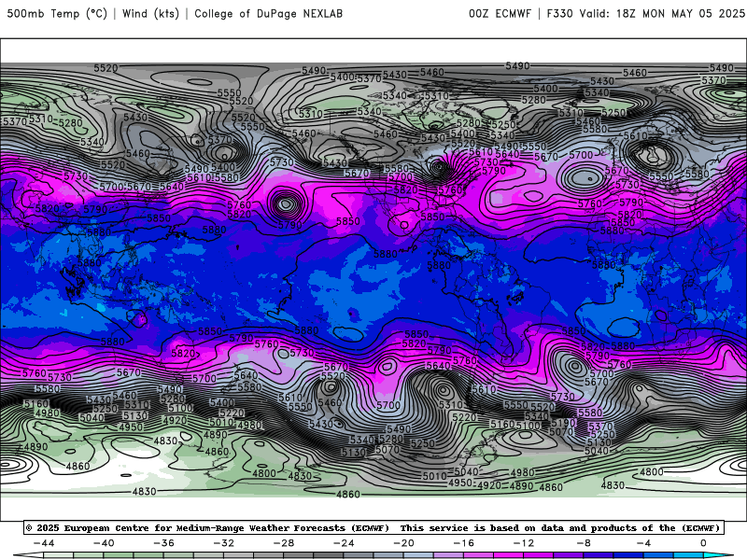Click the "500mb Temp (°C)" title text
Image resolution: width=747 pixels, height=560 pixels.
(57, 13)
